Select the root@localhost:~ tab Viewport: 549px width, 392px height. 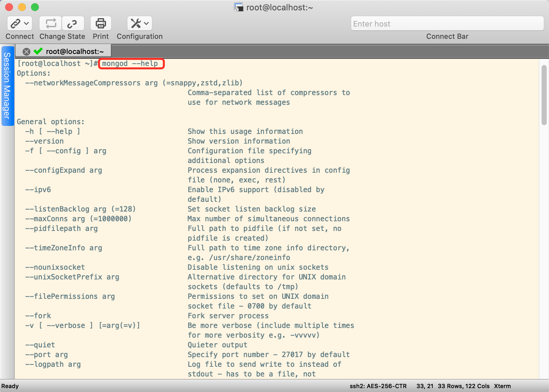tap(75, 52)
